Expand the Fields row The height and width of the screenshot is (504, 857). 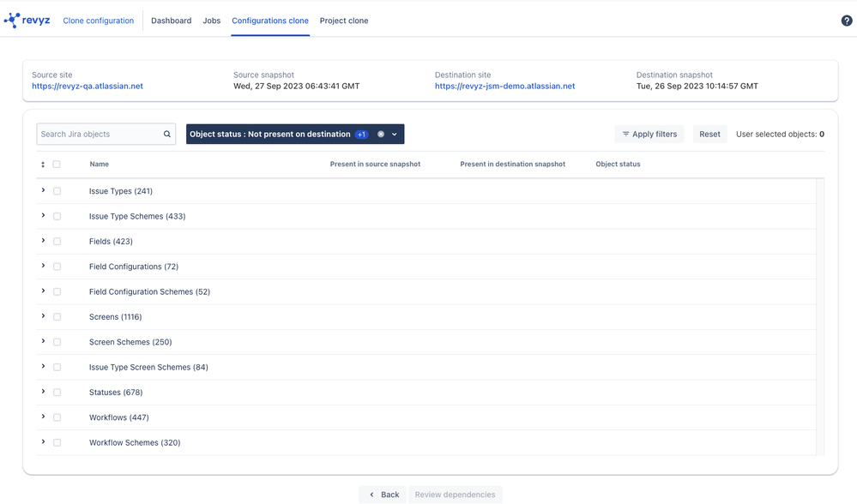43,240
